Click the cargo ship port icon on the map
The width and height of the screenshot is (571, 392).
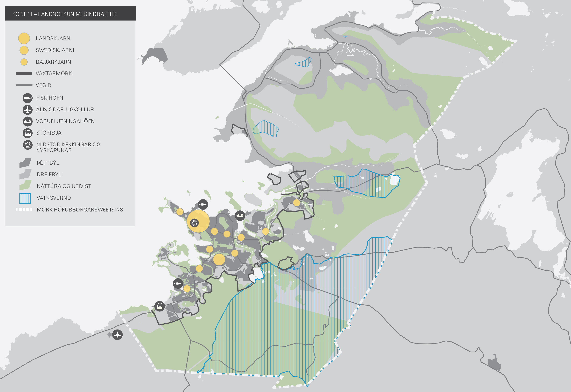coord(240,216)
